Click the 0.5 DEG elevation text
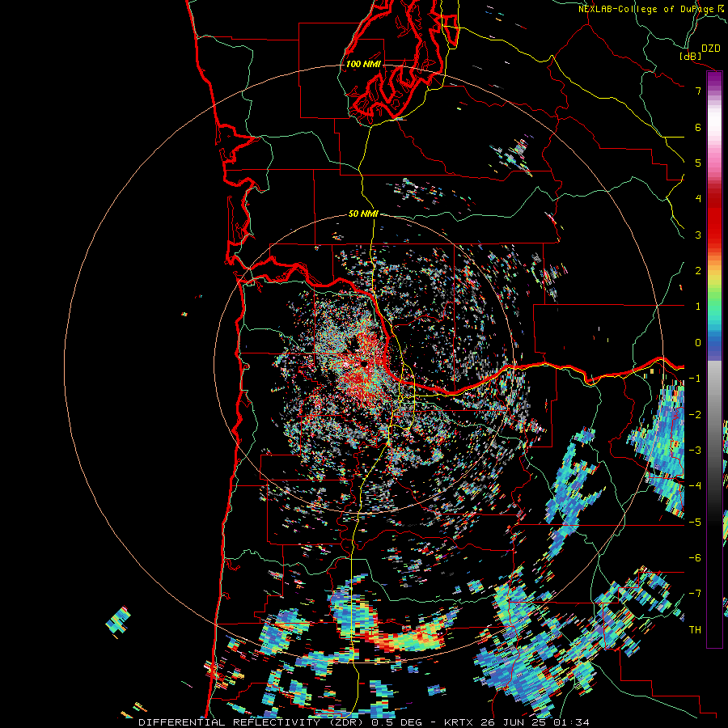Viewport: 728px width, 728px height. tap(396, 722)
